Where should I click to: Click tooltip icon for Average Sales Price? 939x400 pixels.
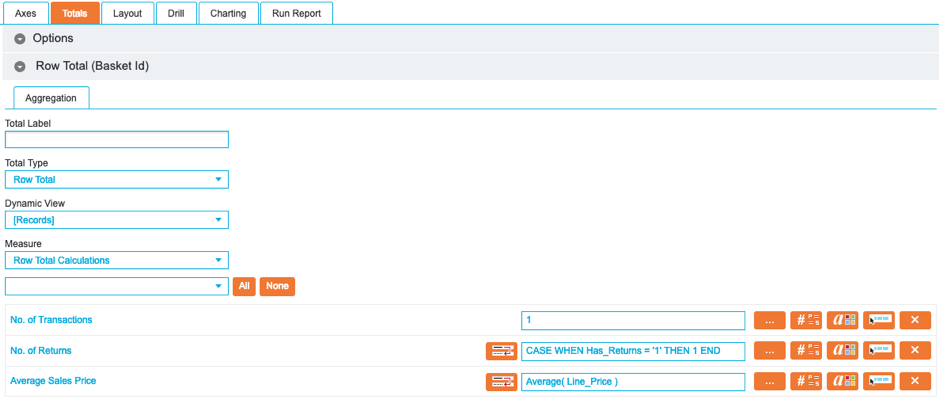coord(879,382)
